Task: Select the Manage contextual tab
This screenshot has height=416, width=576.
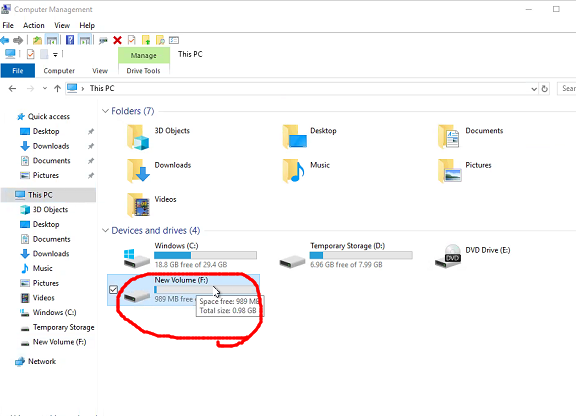Action: (144, 55)
